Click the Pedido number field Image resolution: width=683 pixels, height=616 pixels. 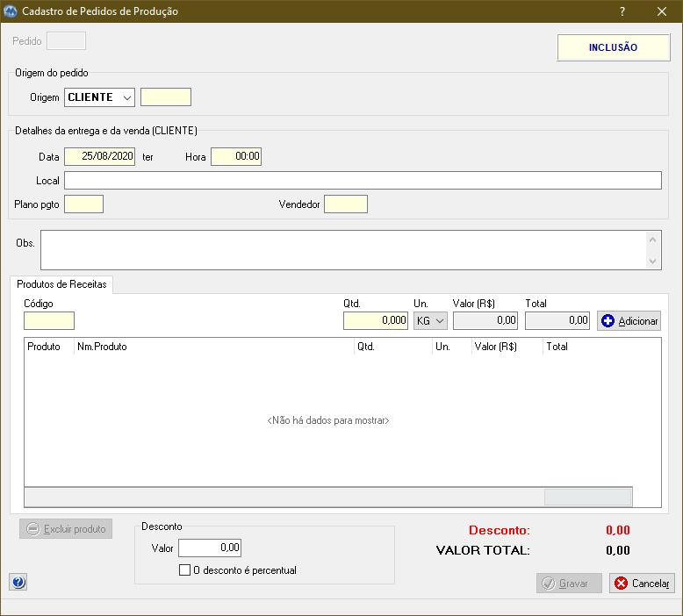pyautogui.click(x=66, y=41)
